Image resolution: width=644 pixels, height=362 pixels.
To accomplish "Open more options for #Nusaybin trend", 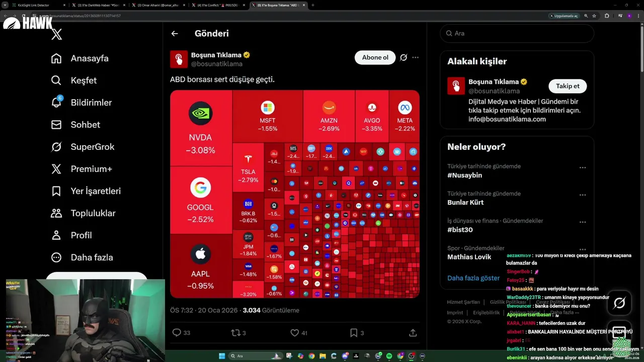I will [x=583, y=167].
